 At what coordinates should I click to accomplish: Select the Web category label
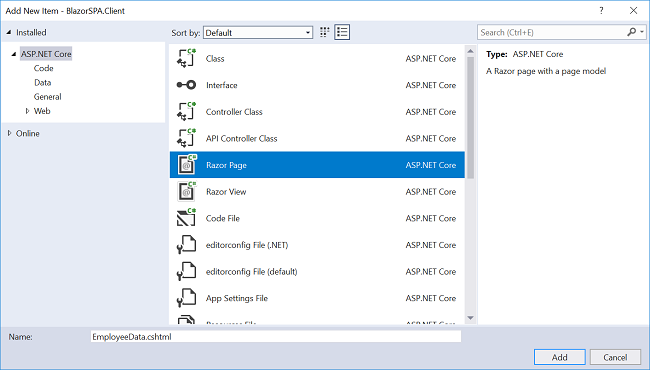[x=42, y=111]
